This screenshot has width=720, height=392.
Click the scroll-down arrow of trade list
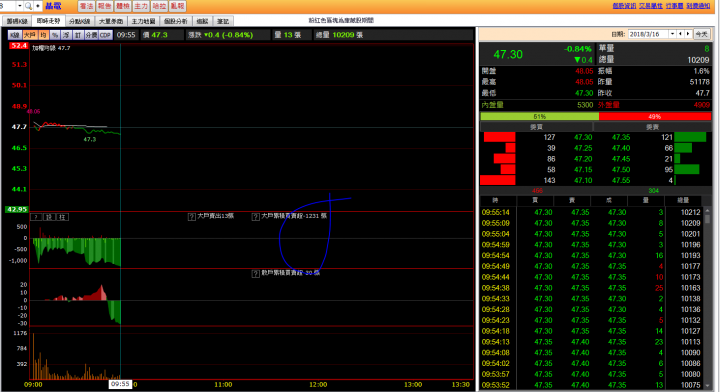(x=707, y=386)
